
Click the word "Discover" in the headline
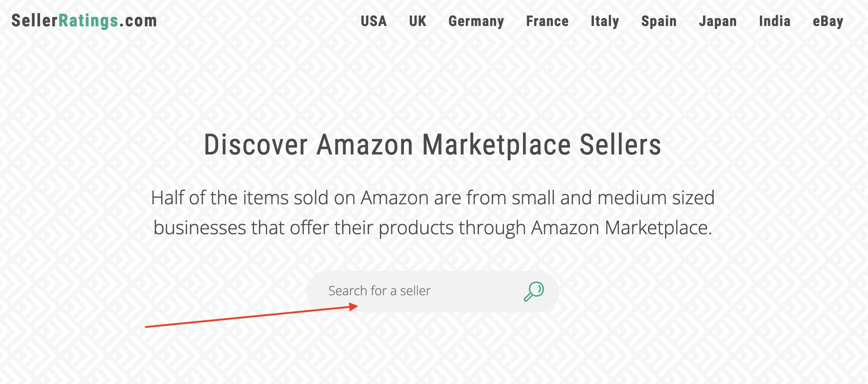pos(256,145)
